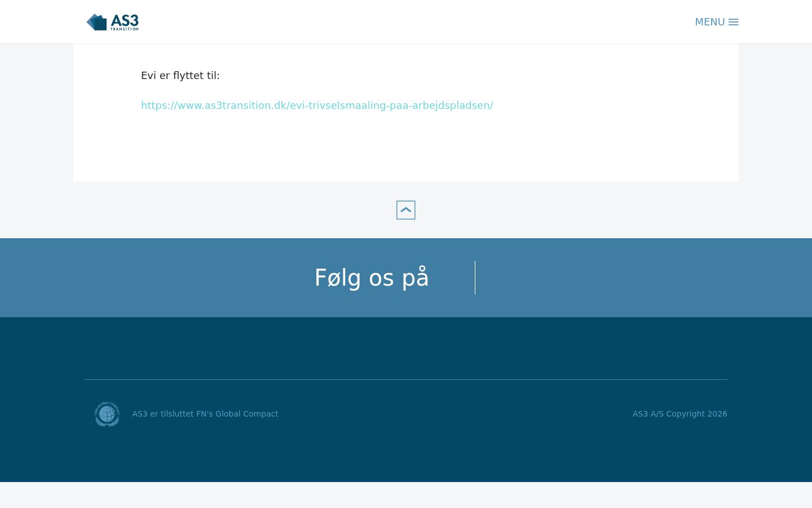812x508 pixels.
Task: Click "AS3 er tilsluttet FN's Global Compact" text
Action: (205, 414)
